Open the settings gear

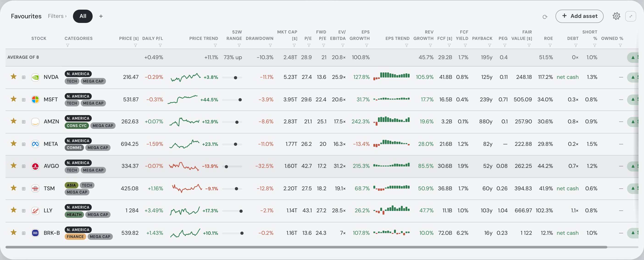pos(616,16)
